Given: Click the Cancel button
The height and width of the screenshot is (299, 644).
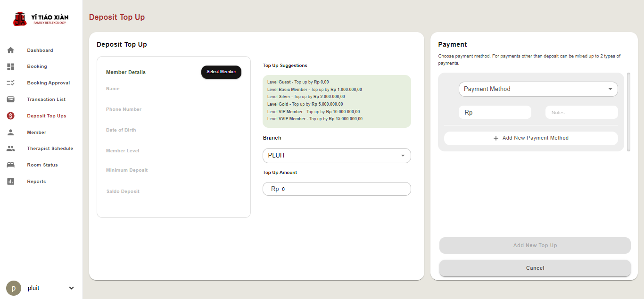Looking at the screenshot, I should (x=535, y=268).
